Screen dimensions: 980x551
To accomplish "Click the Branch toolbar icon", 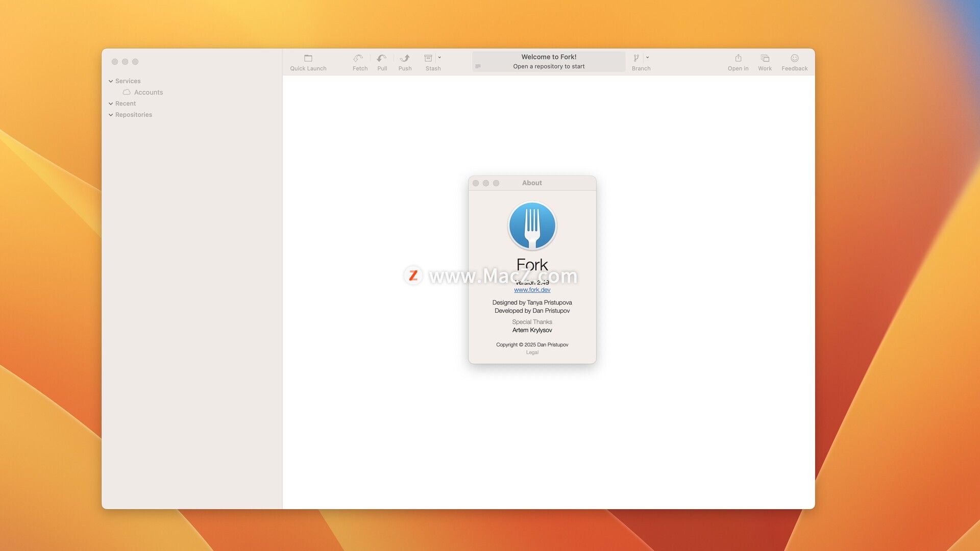I will [636, 58].
